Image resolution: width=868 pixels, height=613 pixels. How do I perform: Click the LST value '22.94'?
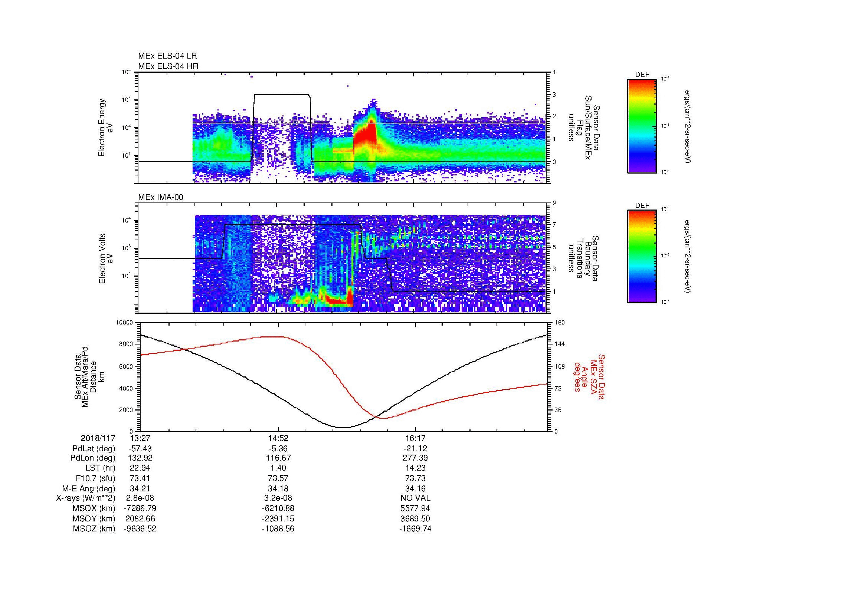[140, 468]
